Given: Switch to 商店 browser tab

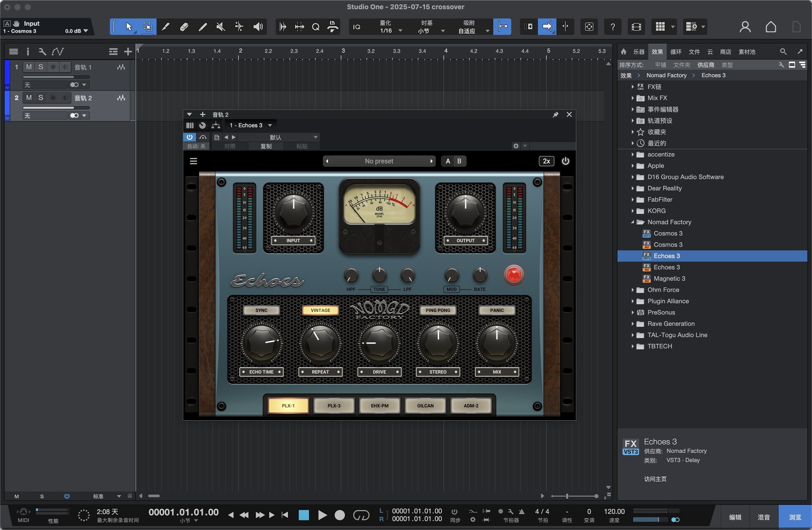Looking at the screenshot, I should 726,52.
